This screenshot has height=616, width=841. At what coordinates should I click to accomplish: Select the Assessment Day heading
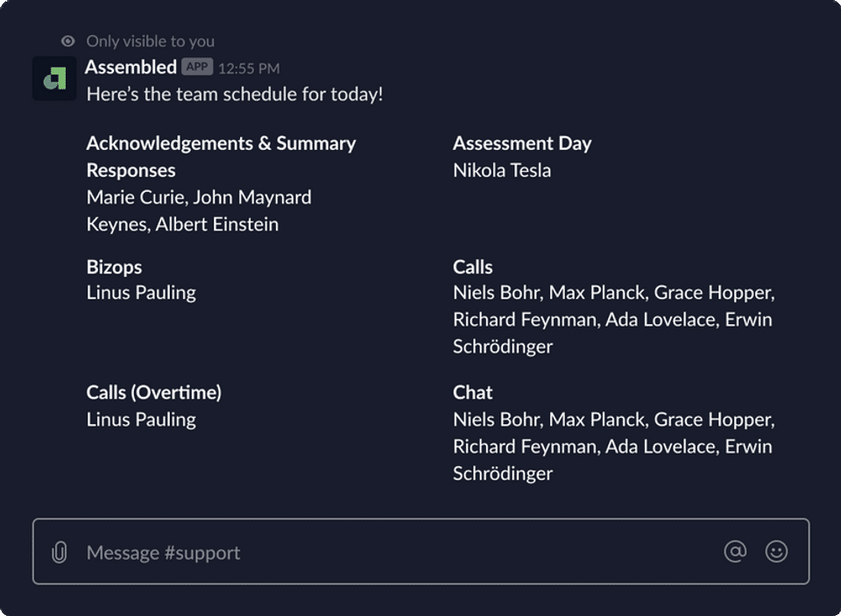point(522,143)
